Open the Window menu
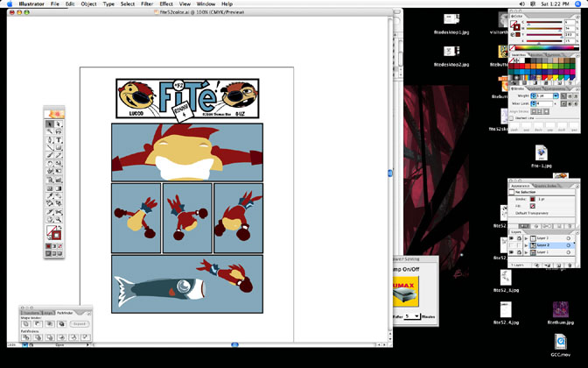 (x=206, y=4)
